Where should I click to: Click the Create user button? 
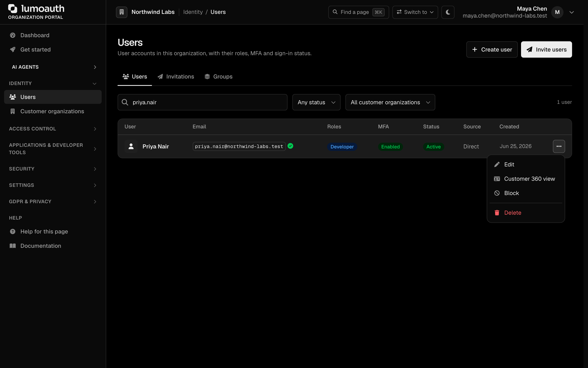(492, 49)
